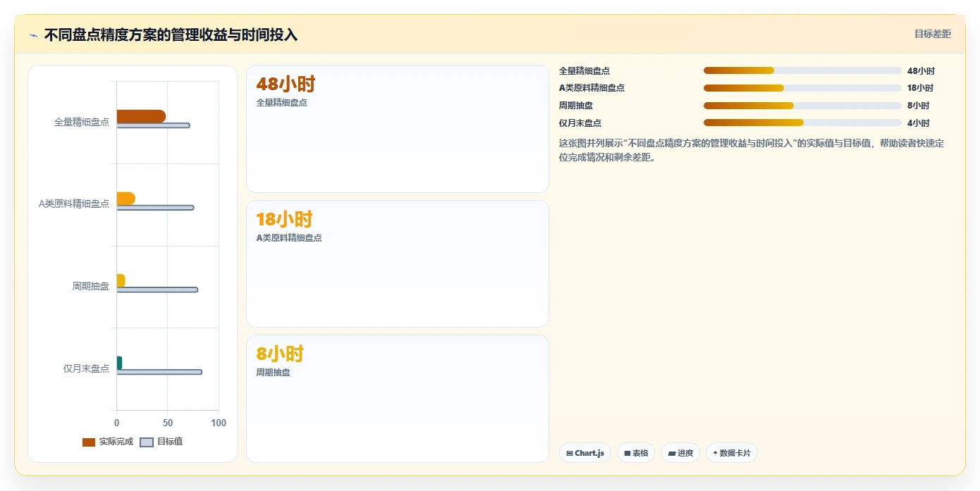Viewport: 980px width, 491px height.
Task: Click the 周期抽盘 caption in the 8小时 card
Action: click(x=274, y=373)
